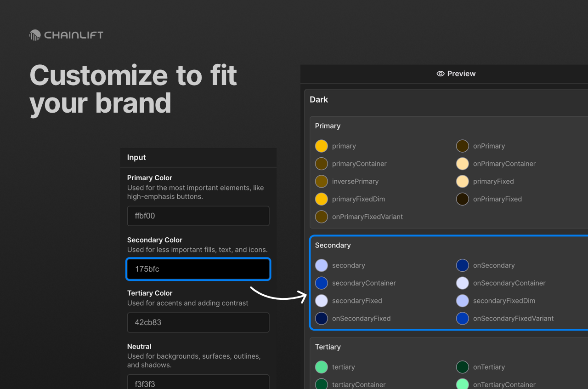Click the CHAINLIFT brand name text
588x389 pixels.
74,35
